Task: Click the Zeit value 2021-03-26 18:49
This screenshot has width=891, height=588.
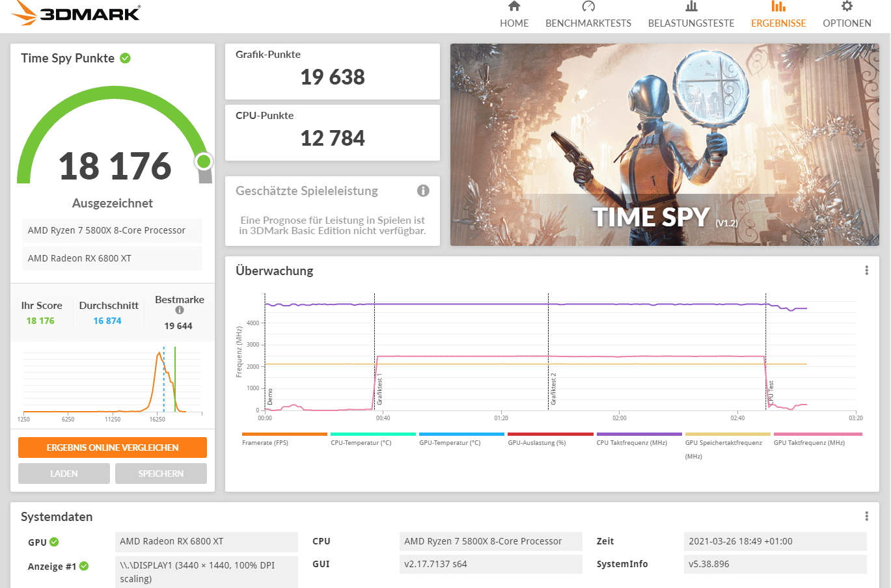Action: click(x=775, y=542)
